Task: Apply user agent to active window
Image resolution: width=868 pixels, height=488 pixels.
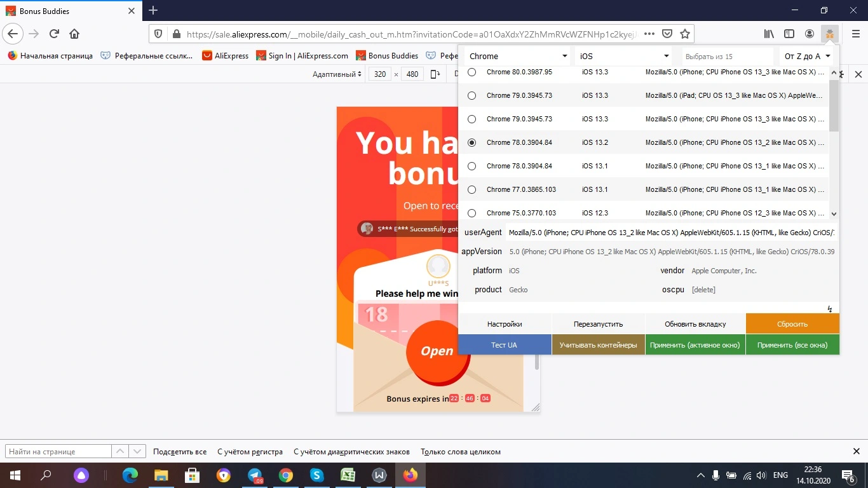Action: point(695,345)
